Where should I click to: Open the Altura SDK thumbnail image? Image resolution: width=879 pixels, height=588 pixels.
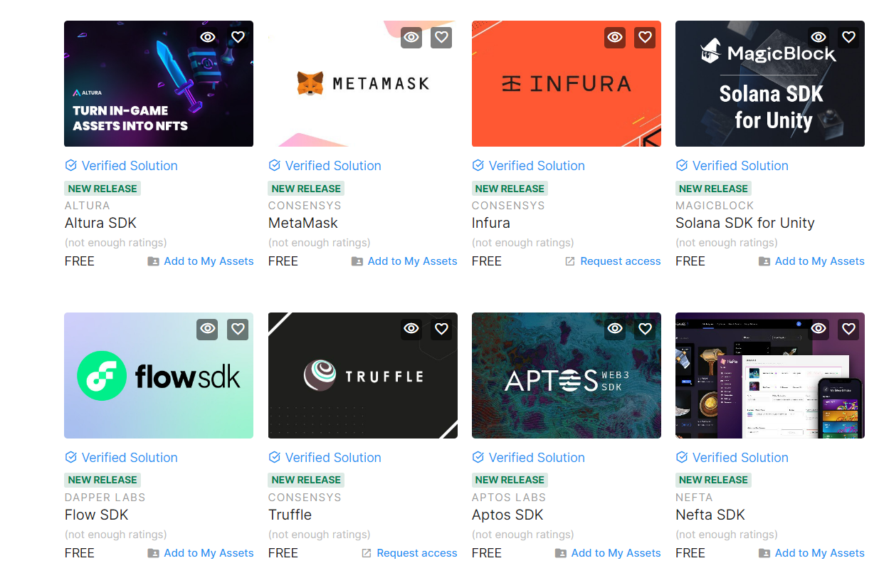point(159,84)
